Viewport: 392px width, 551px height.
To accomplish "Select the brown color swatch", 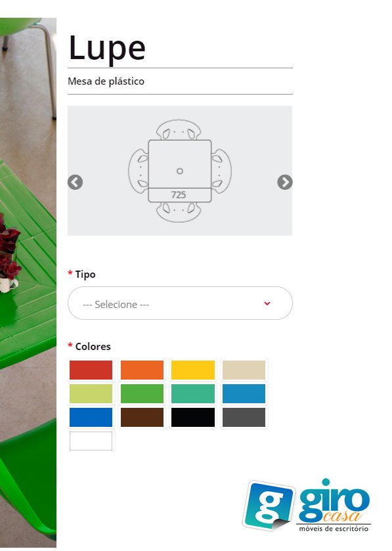I will point(142,417).
